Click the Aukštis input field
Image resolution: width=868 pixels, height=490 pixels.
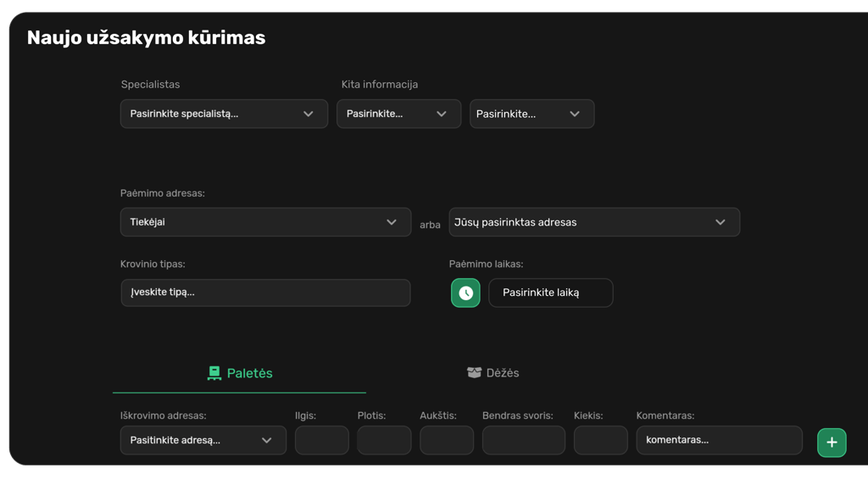pyautogui.click(x=447, y=441)
